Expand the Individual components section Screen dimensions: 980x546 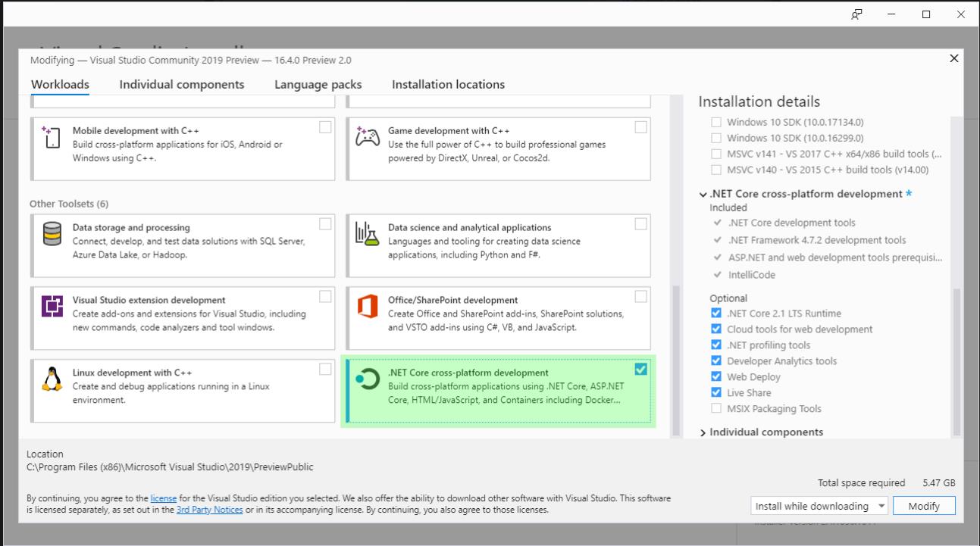703,432
